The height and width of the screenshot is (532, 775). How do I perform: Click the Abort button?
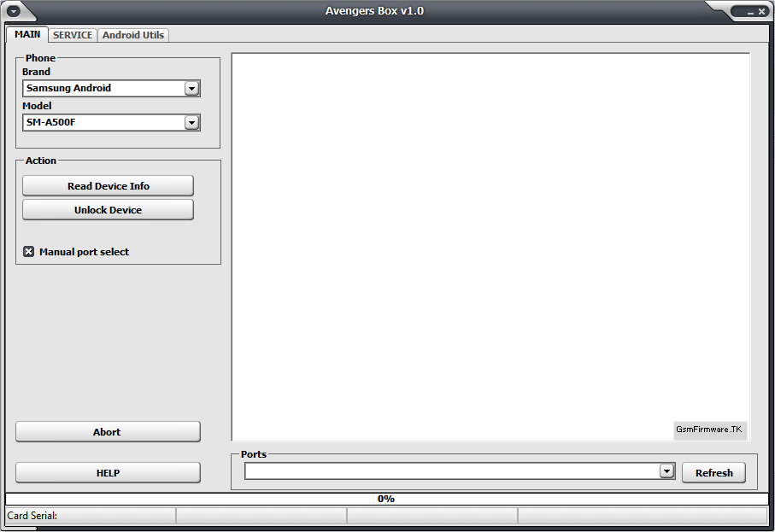click(x=108, y=431)
